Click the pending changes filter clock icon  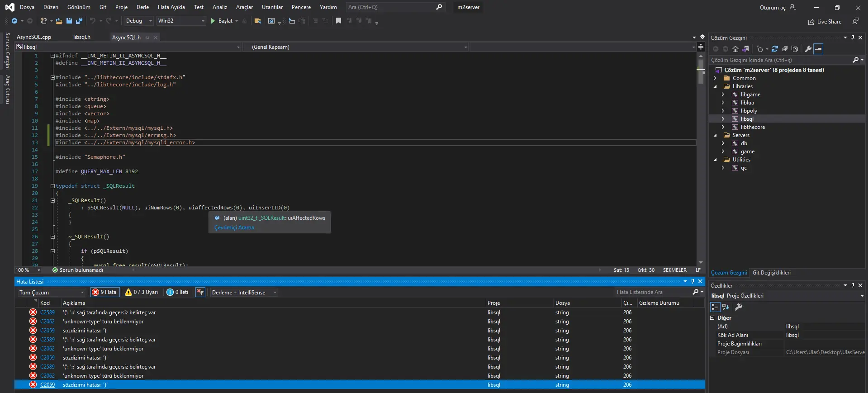pyautogui.click(x=760, y=49)
